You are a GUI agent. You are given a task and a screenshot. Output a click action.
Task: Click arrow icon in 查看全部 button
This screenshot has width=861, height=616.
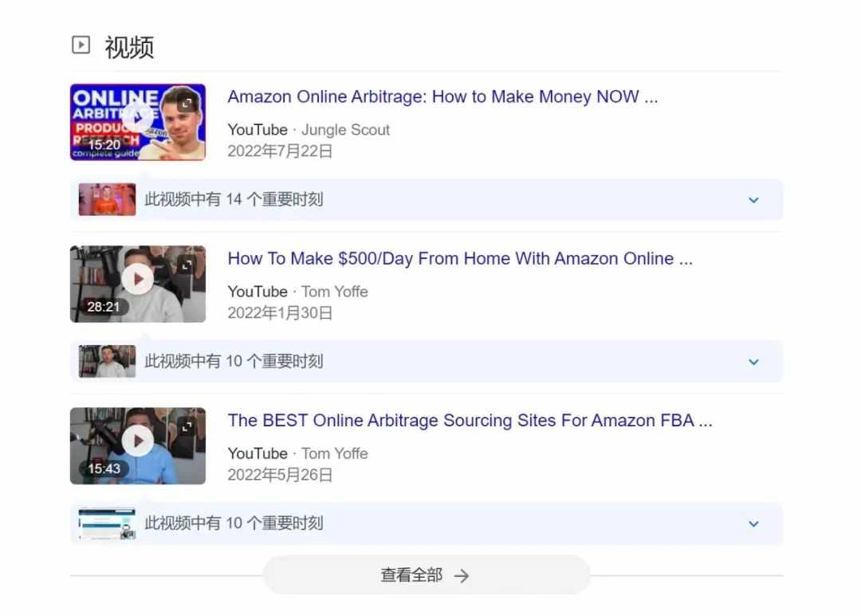[462, 575]
